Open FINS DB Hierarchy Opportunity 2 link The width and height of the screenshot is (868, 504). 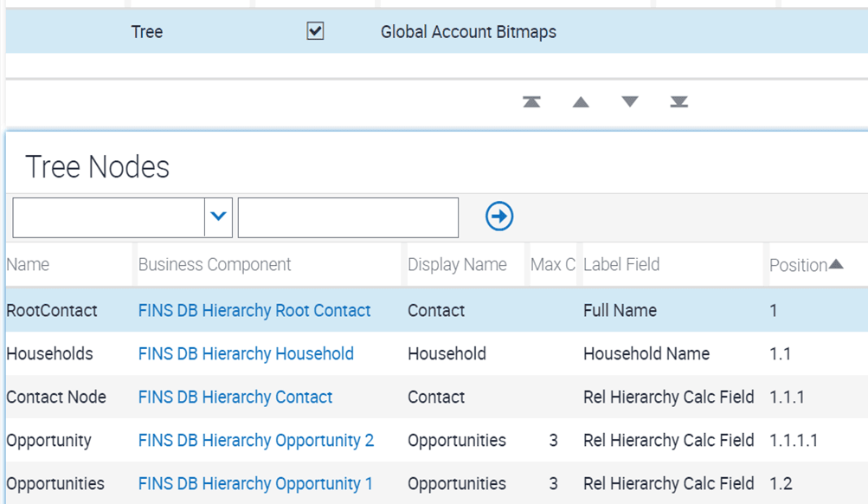click(x=256, y=440)
